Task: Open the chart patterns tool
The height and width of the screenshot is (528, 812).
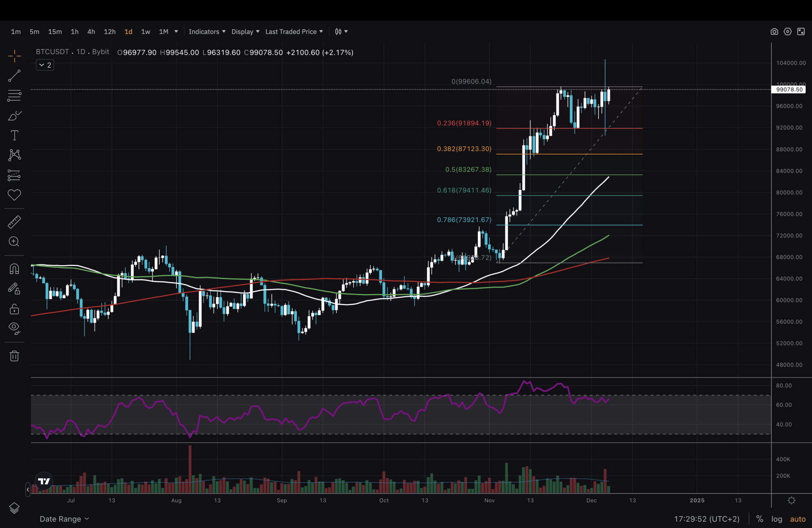Action: point(14,155)
